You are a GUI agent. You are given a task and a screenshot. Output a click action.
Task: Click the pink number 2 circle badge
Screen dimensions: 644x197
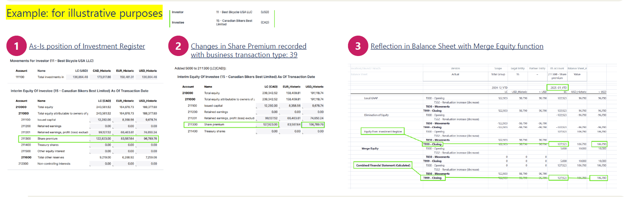pyautogui.click(x=178, y=46)
